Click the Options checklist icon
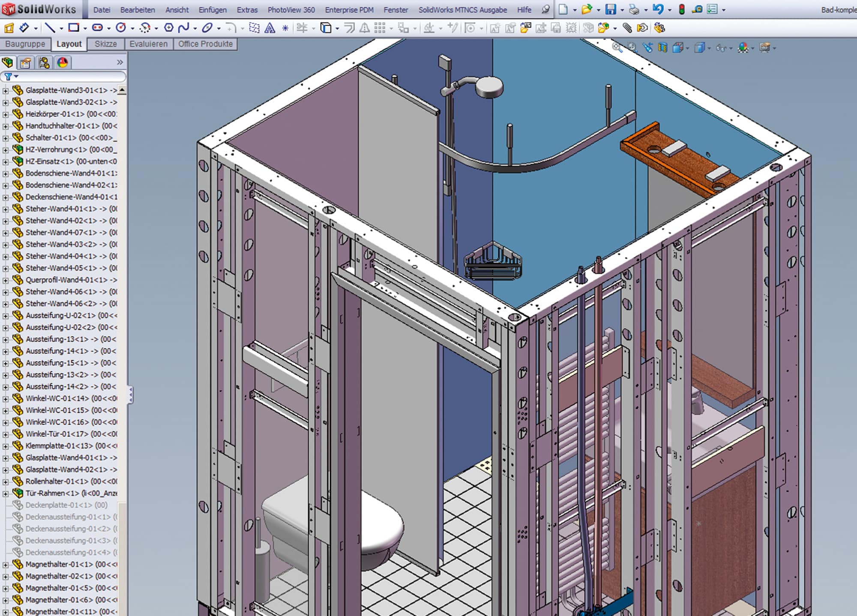 (712, 9)
